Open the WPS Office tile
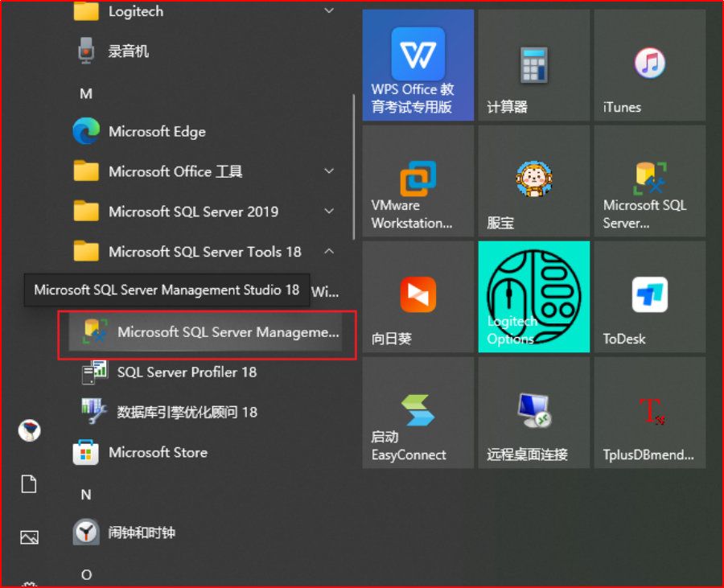This screenshot has width=724, height=588. [x=418, y=65]
